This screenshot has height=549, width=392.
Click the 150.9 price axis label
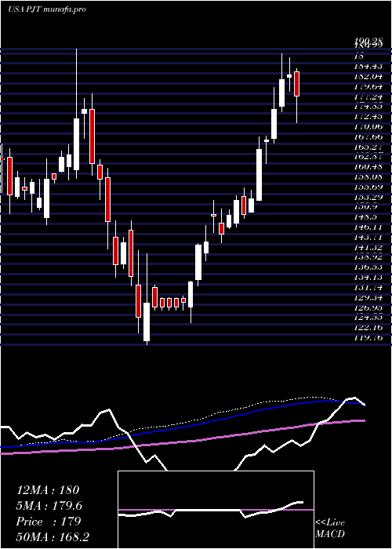pyautogui.click(x=366, y=207)
